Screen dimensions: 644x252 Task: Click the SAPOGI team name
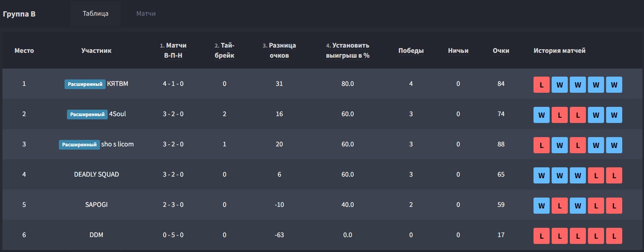(x=96, y=204)
